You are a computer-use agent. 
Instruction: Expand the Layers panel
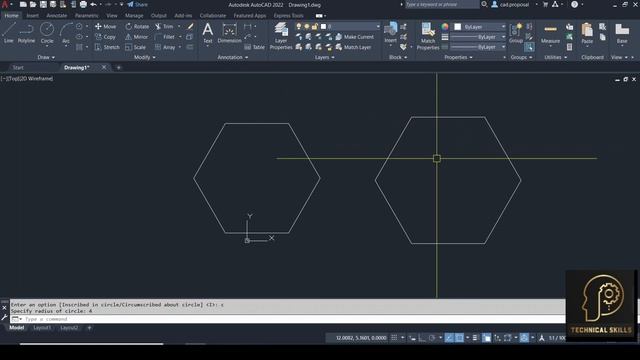(x=324, y=58)
